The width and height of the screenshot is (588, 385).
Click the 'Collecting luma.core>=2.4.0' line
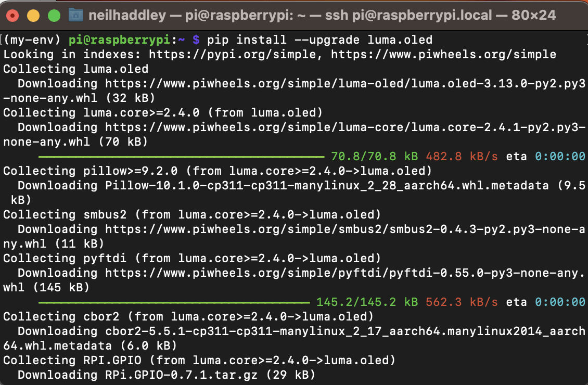pyautogui.click(x=163, y=113)
